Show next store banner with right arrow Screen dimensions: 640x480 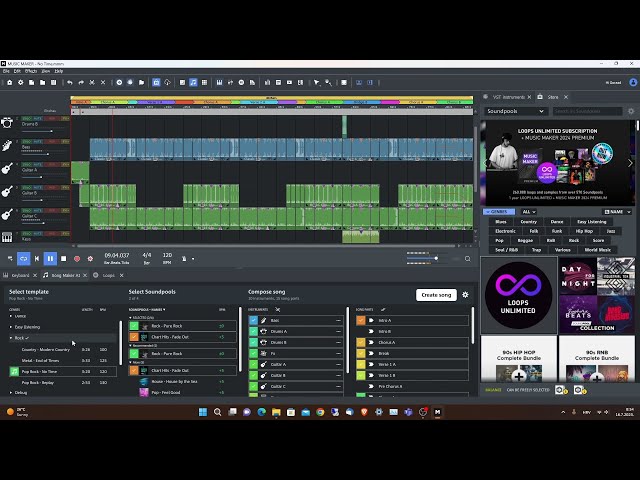click(630, 163)
